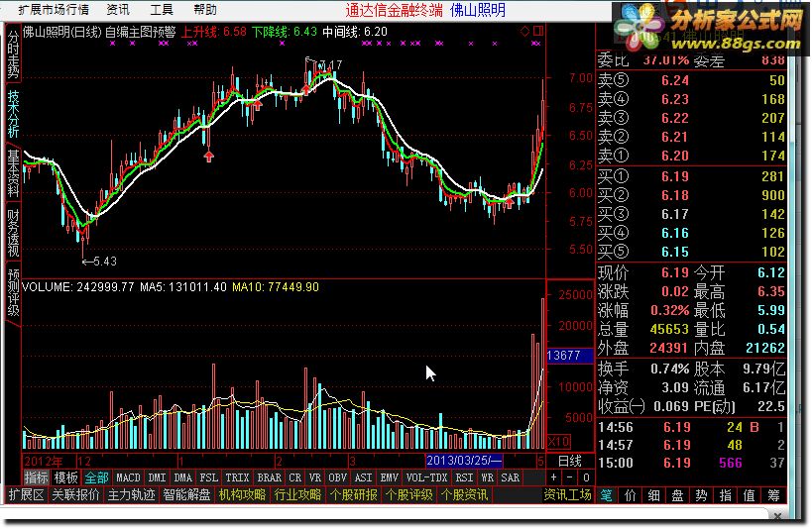The width and height of the screenshot is (812, 529).
Task: Switch indicator to SAR
Action: tap(510, 477)
